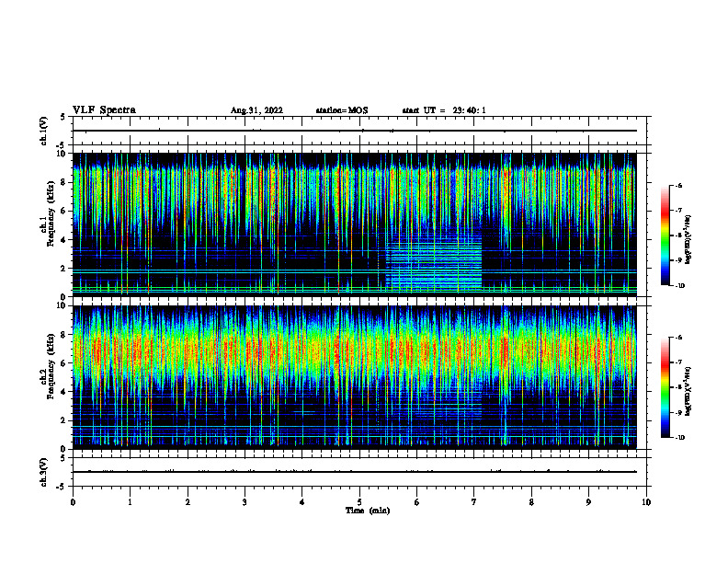Click the "VLF Spectra" plot title
Viewport: 728px width, 563px height.
[104, 110]
